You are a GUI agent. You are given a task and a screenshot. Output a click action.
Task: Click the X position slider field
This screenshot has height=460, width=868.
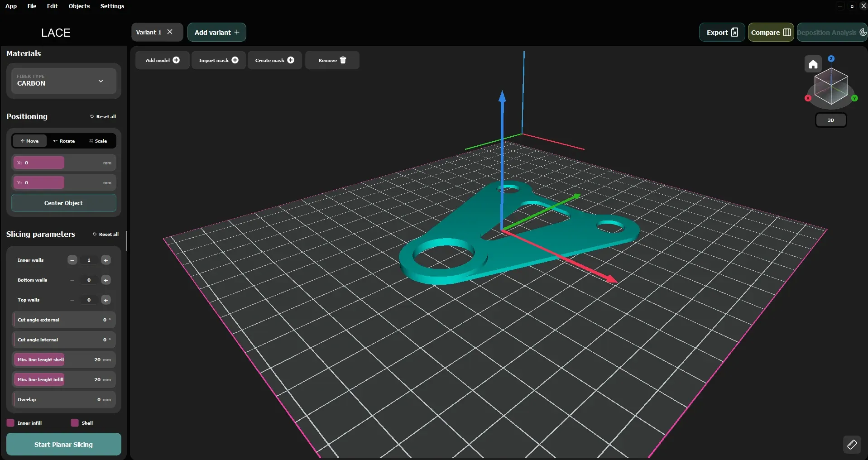(x=64, y=163)
